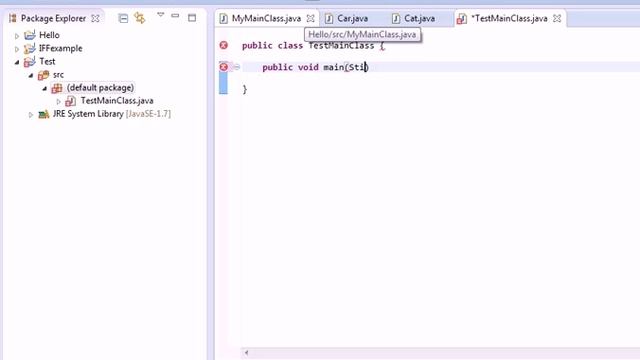This screenshot has height=360, width=640.
Task: Select default package icon
Action: [x=57, y=88]
